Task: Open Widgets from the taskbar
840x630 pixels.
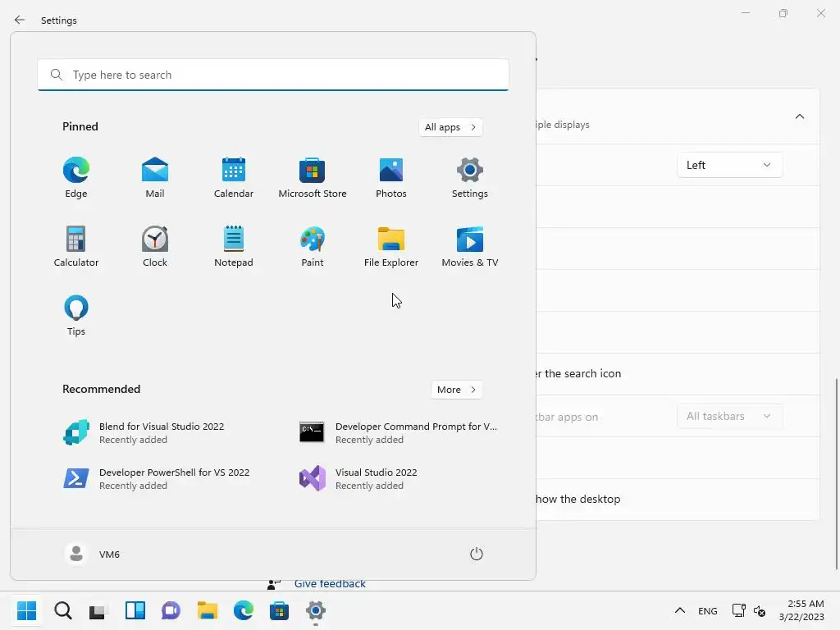Action: tap(135, 610)
